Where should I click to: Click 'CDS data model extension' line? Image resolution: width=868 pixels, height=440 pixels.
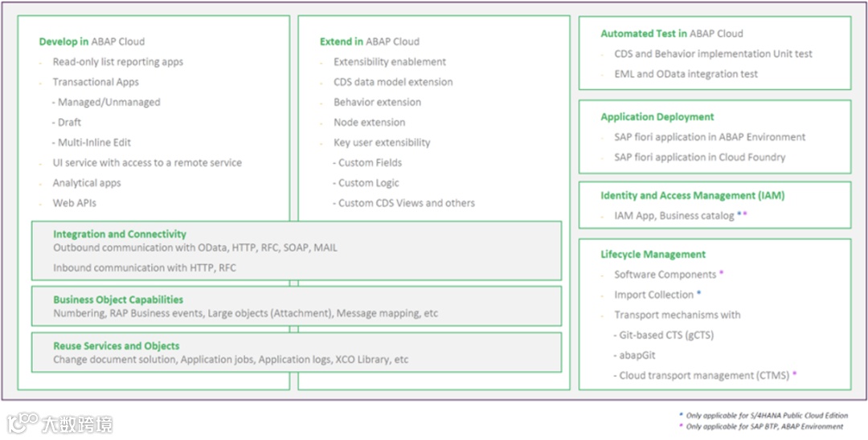tap(393, 82)
